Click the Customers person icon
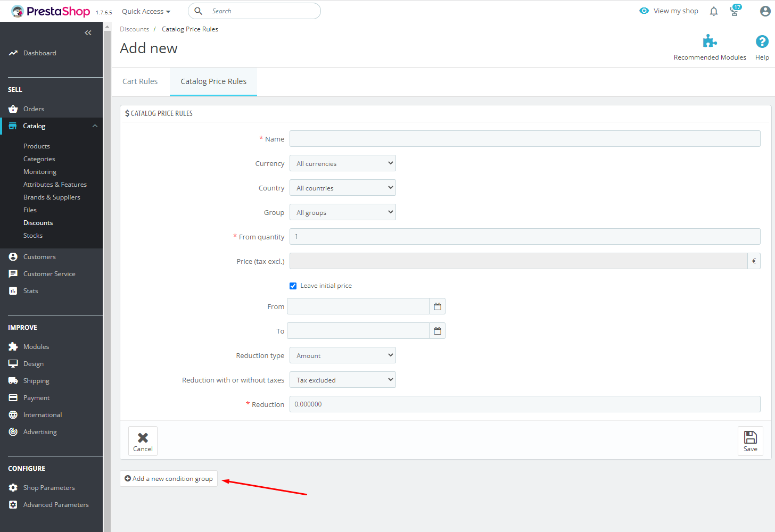775x532 pixels. click(x=13, y=257)
